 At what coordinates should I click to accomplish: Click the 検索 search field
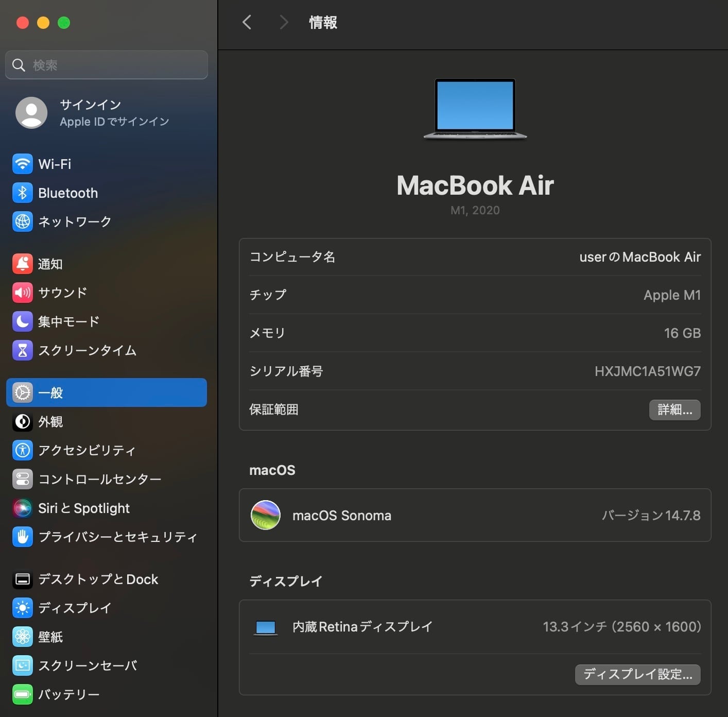point(113,65)
